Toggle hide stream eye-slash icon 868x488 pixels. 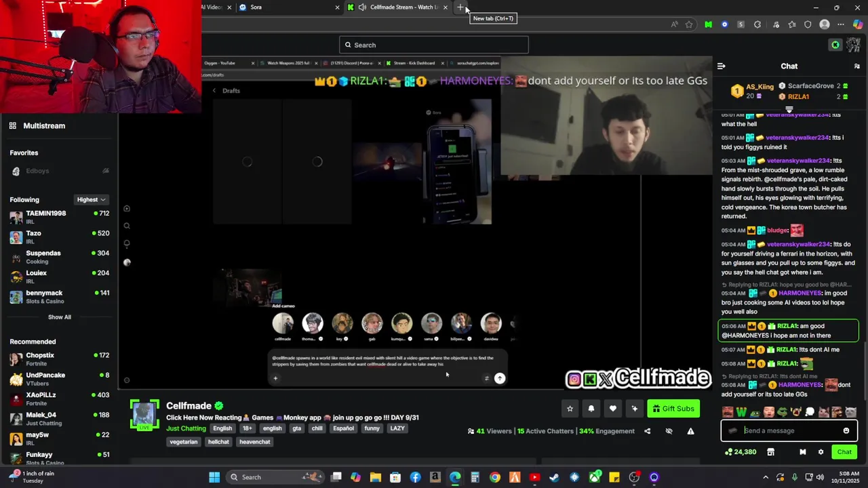(669, 431)
